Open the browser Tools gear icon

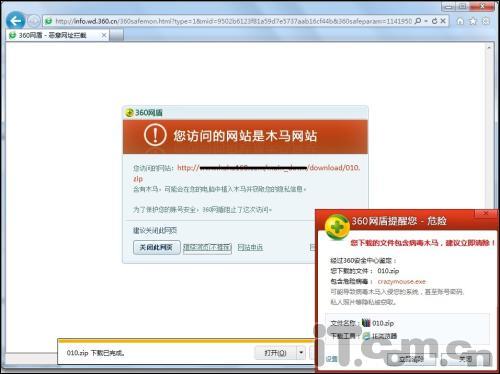[x=486, y=21]
